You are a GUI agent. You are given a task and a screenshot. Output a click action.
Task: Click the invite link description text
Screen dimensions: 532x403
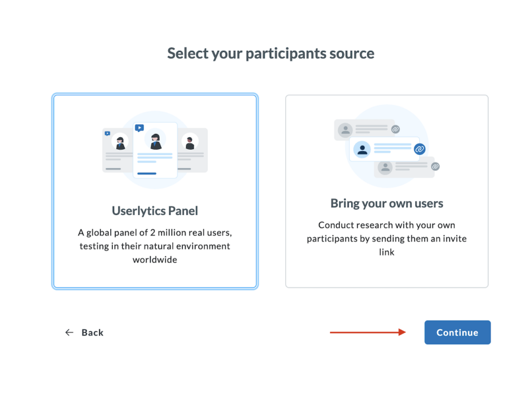pos(387,238)
